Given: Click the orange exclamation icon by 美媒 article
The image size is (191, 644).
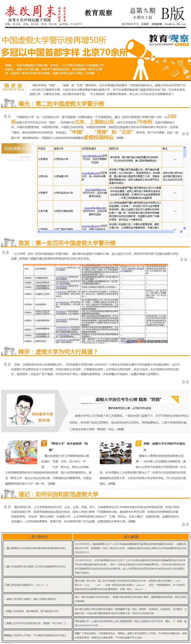Looking at the screenshot, I should (x=138, y=444).
